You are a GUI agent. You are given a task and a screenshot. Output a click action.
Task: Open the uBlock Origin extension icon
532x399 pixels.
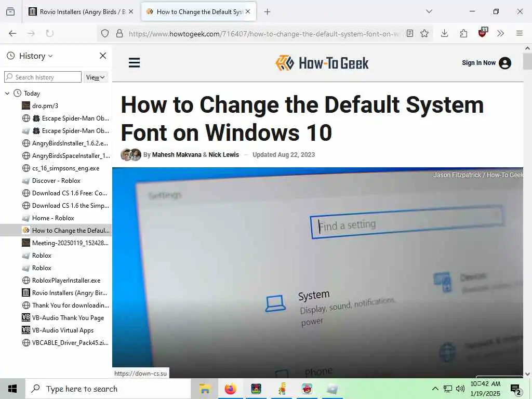(x=483, y=33)
